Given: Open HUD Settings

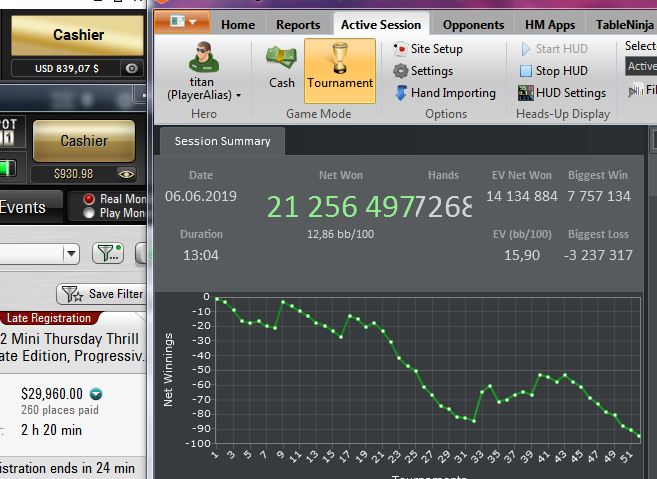Looking at the screenshot, I should [562, 93].
